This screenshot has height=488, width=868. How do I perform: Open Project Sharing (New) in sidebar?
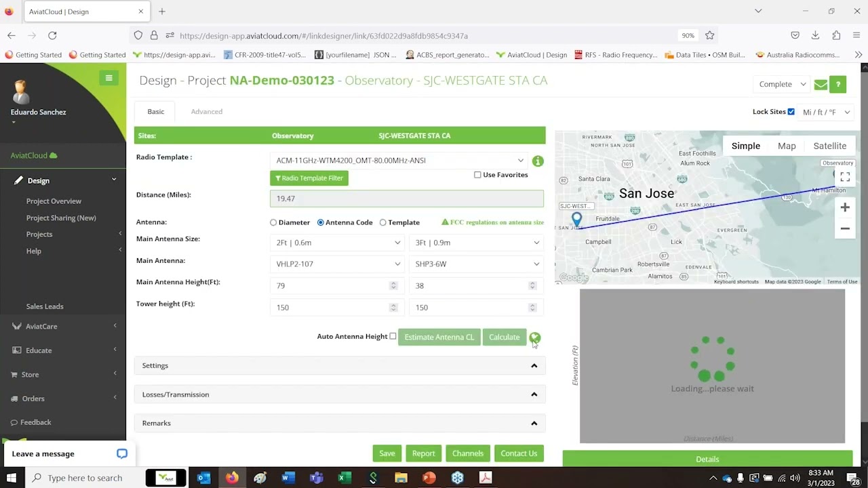pyautogui.click(x=61, y=218)
